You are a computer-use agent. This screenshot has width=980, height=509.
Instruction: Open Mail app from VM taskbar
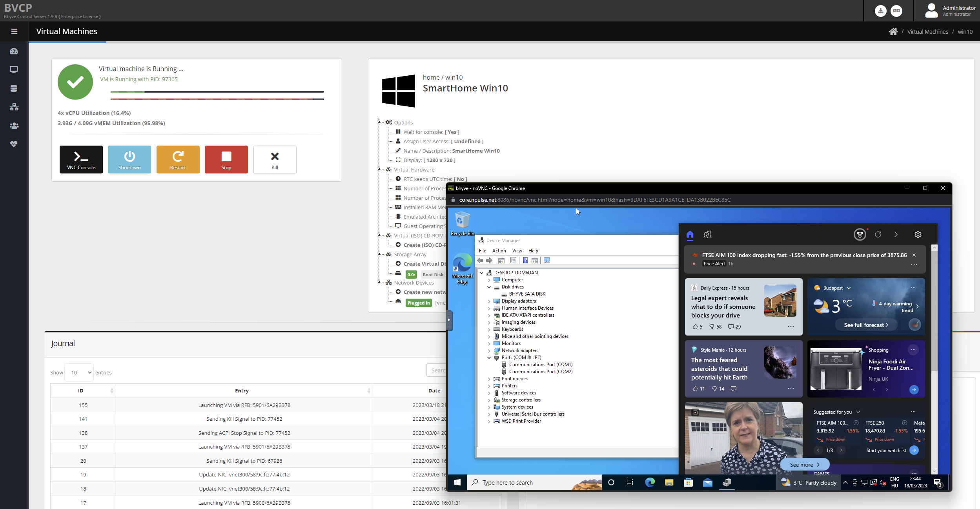tap(707, 482)
